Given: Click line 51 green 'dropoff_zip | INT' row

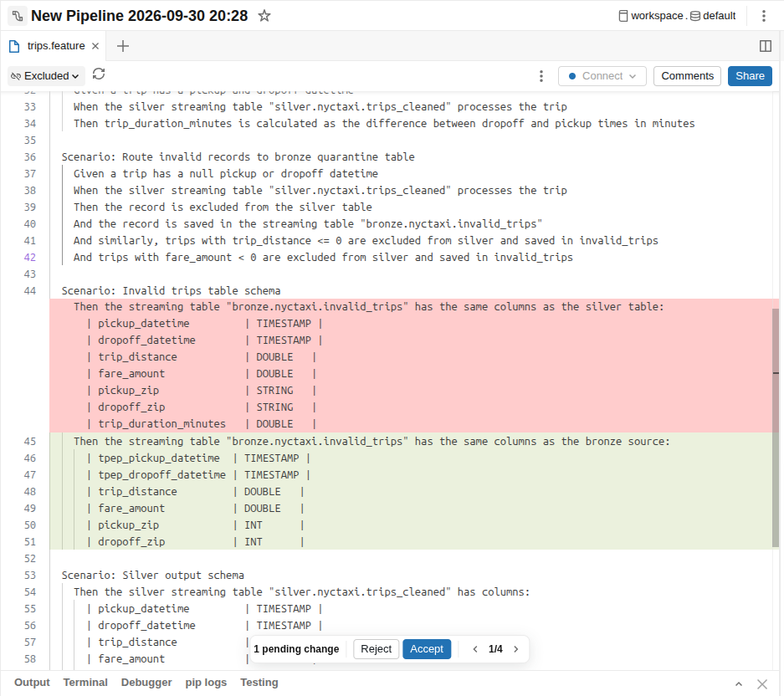Looking at the screenshot, I should [411, 542].
